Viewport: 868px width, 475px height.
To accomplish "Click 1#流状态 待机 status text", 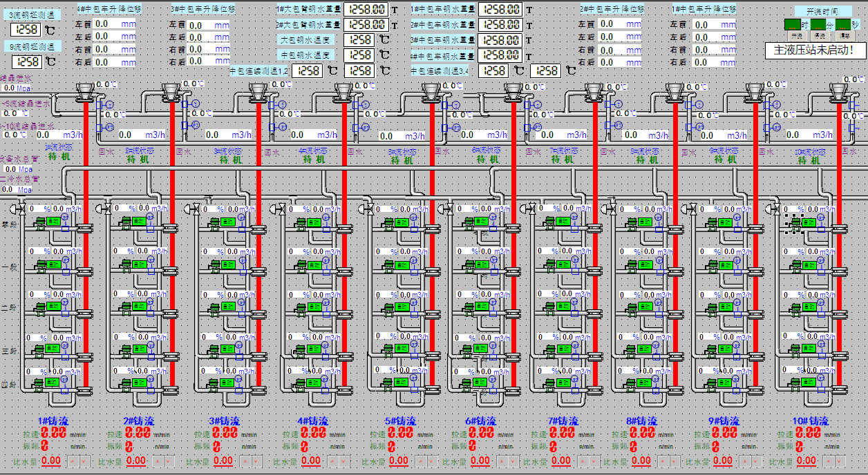I will [59, 157].
